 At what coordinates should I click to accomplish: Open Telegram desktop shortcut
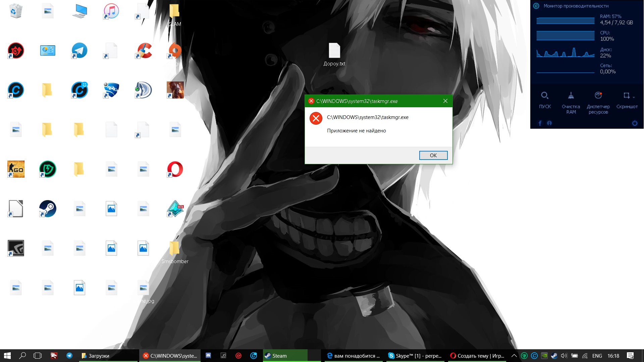pyautogui.click(x=79, y=51)
